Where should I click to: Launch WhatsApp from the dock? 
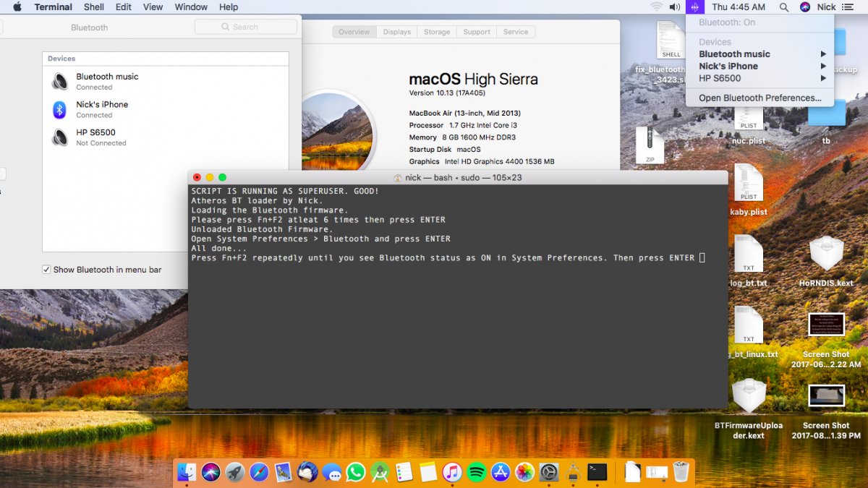pyautogui.click(x=356, y=473)
